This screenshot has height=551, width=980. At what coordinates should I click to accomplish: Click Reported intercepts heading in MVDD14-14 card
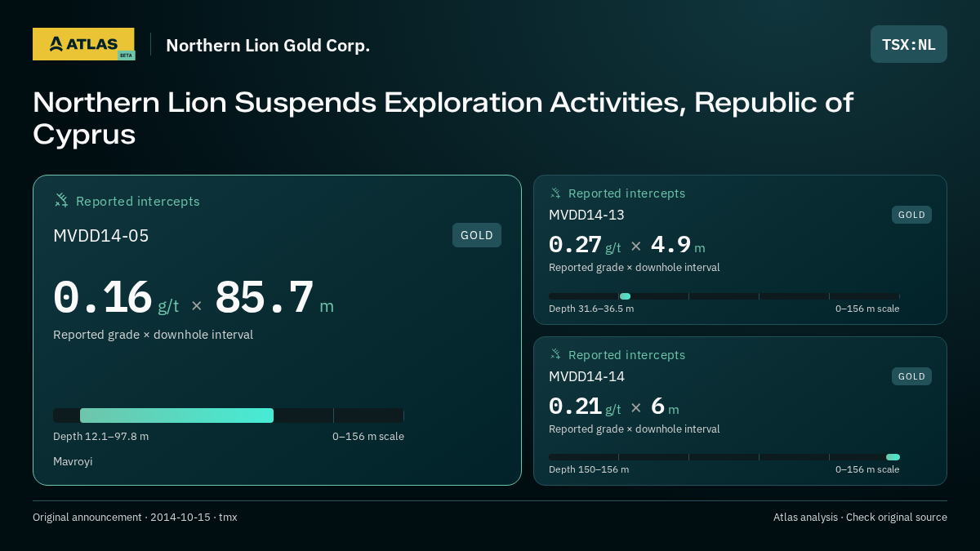[x=626, y=355]
